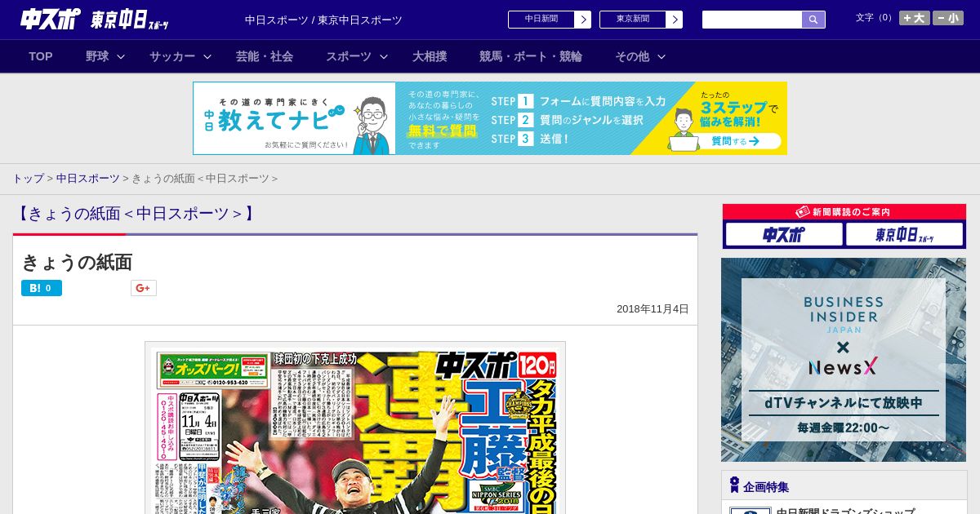Click the 東京中日スポーツ header logo
Screen dimensions: 980x514
click(130, 20)
